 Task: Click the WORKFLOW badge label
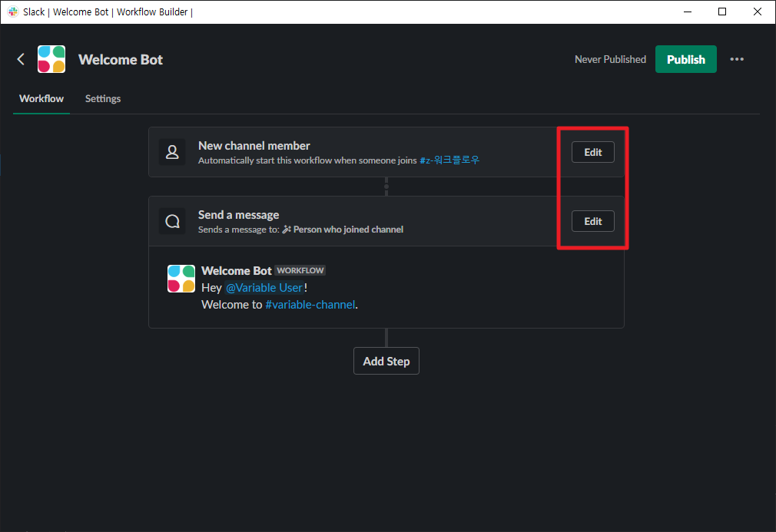click(300, 270)
